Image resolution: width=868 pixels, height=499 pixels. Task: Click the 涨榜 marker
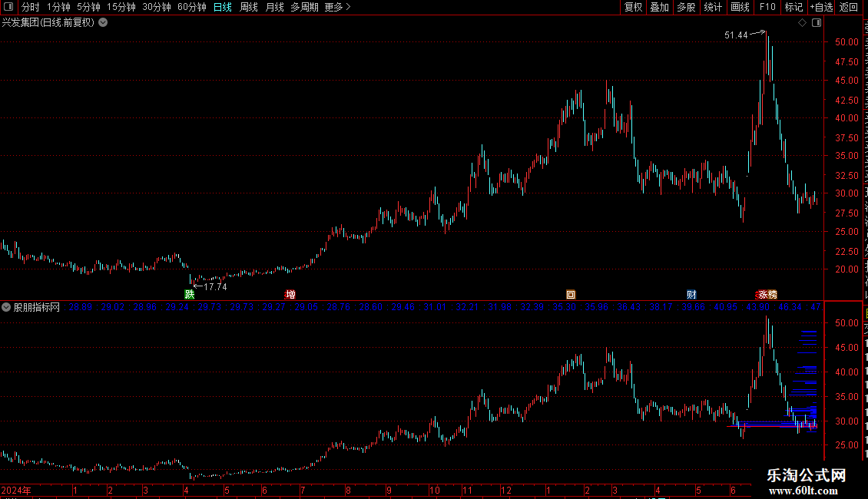[x=767, y=294]
